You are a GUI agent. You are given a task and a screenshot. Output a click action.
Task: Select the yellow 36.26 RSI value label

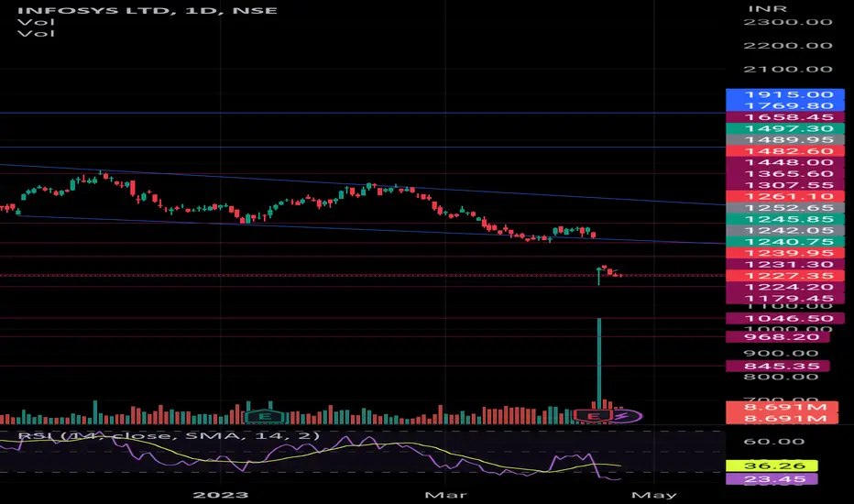tap(772, 466)
